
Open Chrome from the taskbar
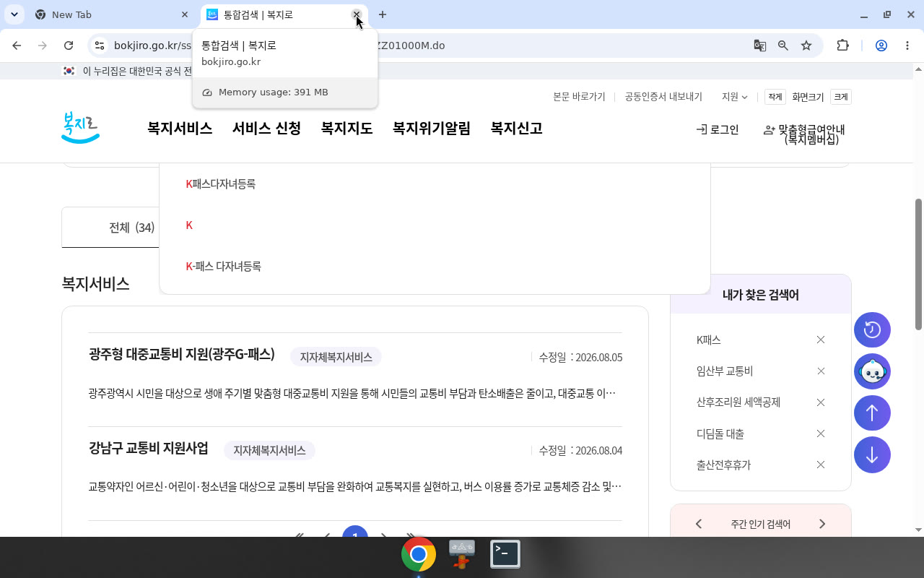point(419,554)
